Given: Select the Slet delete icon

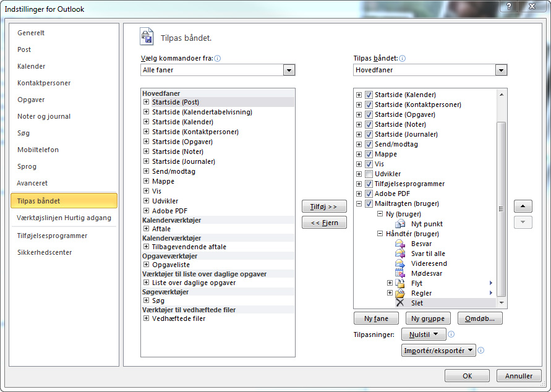Looking at the screenshot, I should 399,303.
